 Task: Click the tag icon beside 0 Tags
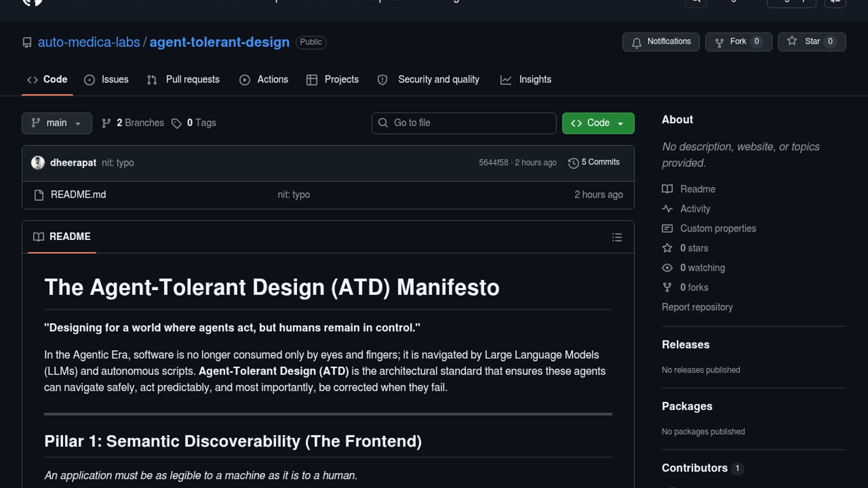176,123
